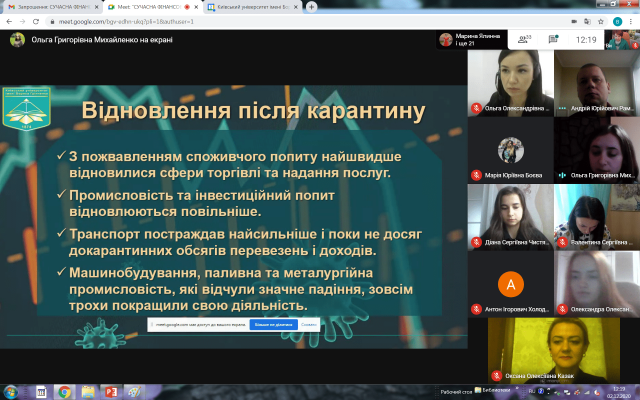640x400 pixels.
Task: Click the Chrome icon in the taskbar
Action: click(x=64, y=392)
